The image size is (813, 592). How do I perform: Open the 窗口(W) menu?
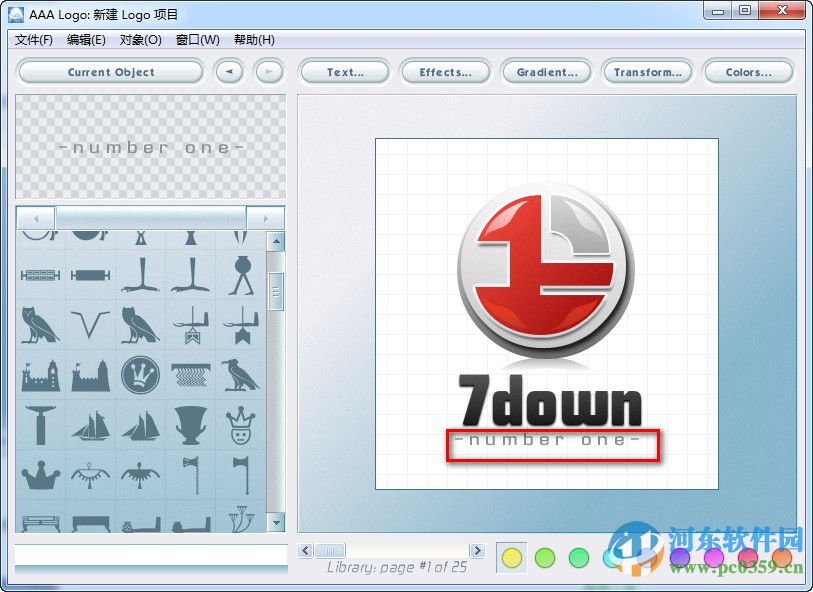pyautogui.click(x=198, y=40)
